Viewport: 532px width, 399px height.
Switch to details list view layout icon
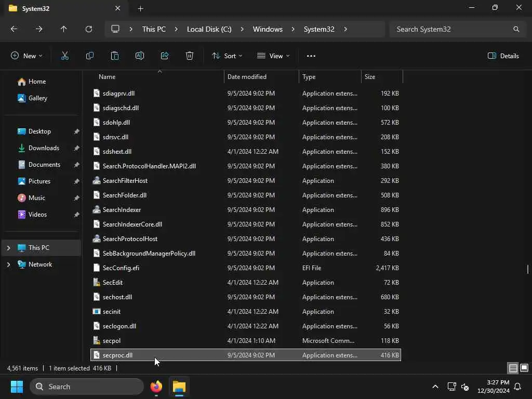(513, 368)
